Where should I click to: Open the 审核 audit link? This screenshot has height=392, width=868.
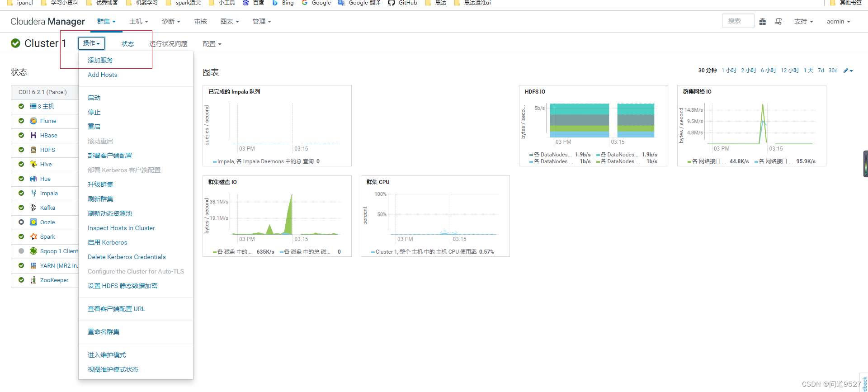point(201,21)
